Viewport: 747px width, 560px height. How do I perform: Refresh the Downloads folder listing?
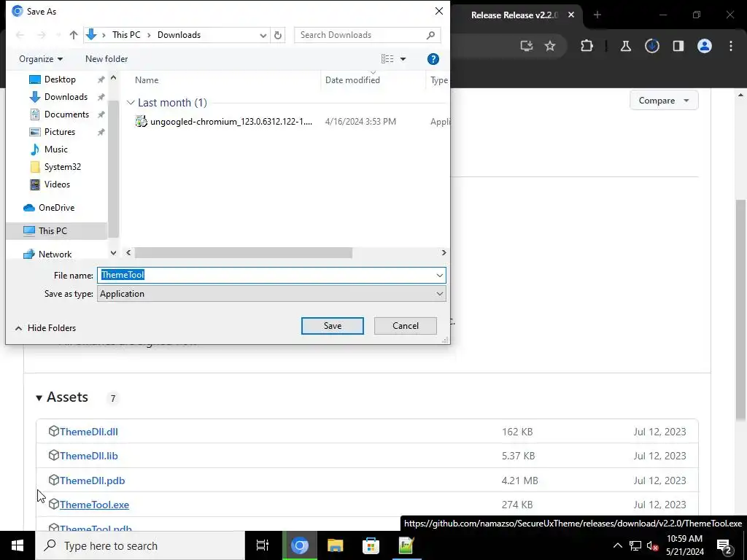[278, 35]
